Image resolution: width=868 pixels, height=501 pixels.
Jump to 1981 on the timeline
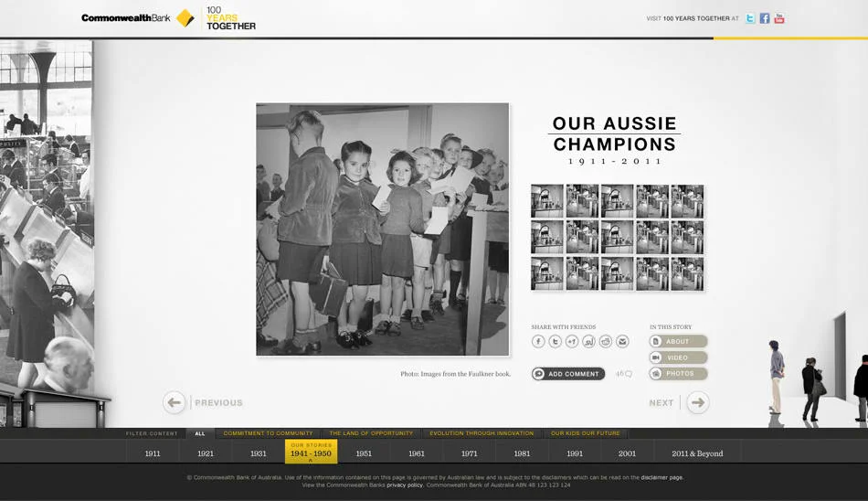point(522,453)
